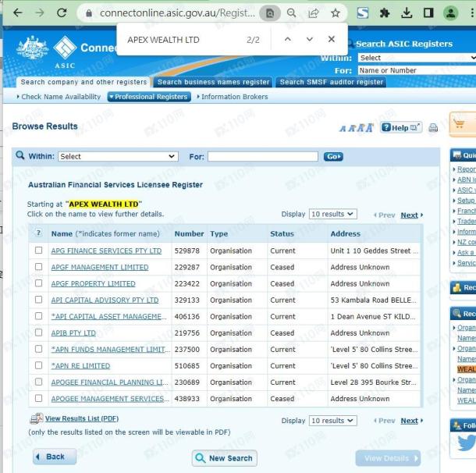
Task: Click the PDF results list icon
Action: pyautogui.click(x=37, y=419)
